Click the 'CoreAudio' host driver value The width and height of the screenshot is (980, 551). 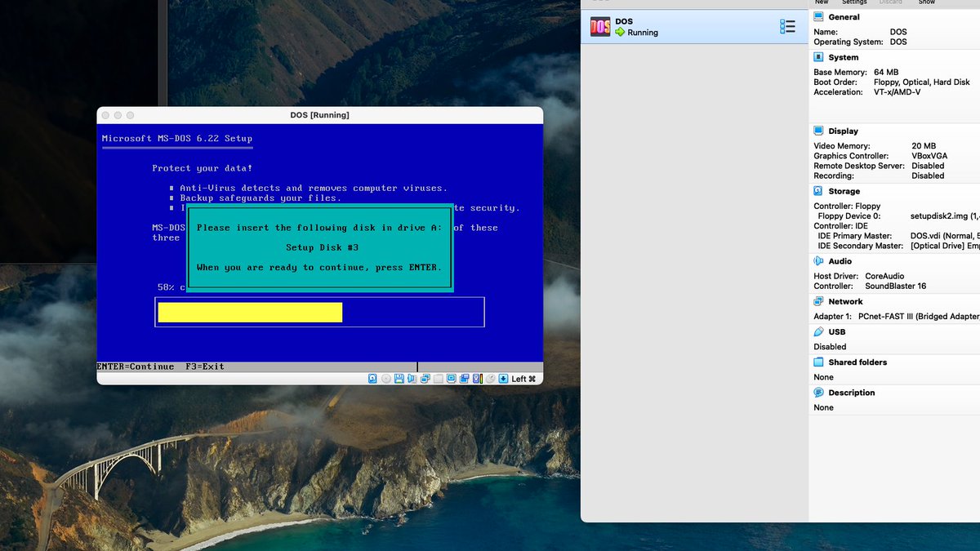click(885, 277)
